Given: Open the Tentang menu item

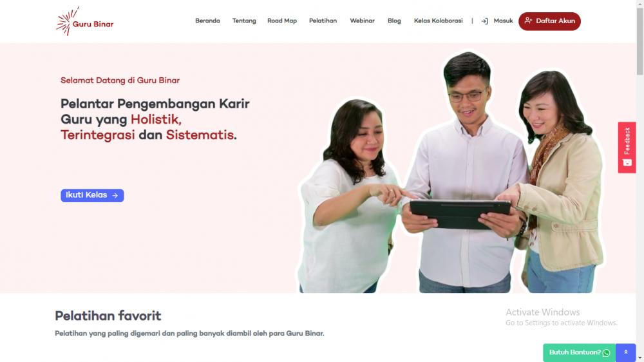Looking at the screenshot, I should [244, 21].
